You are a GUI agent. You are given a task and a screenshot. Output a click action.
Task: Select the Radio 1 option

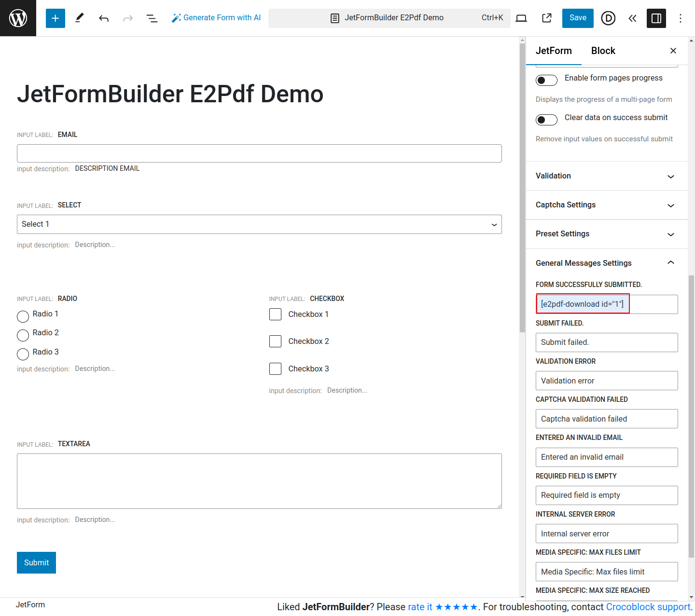coord(23,316)
